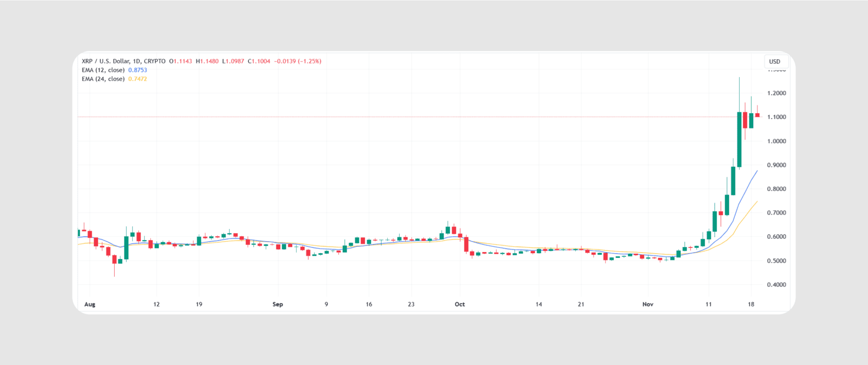Screen dimensions: 868x365
Task: Click the Oct date axis label
Action: coord(460,304)
